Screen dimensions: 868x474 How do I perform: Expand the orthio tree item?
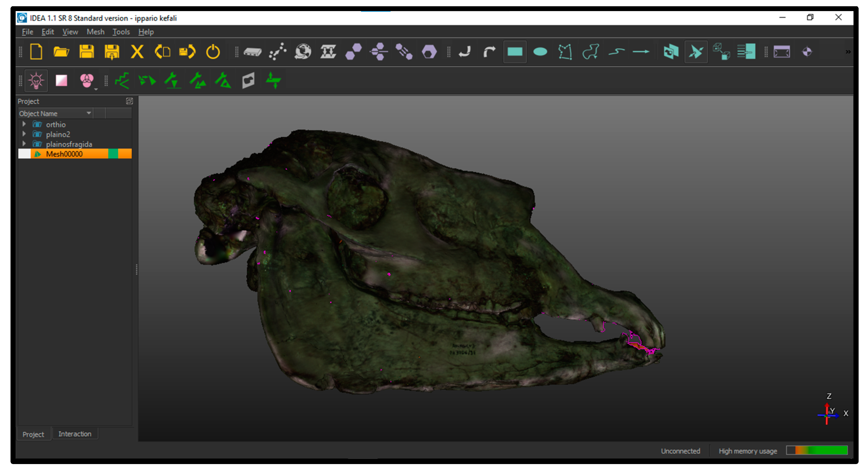click(24, 124)
